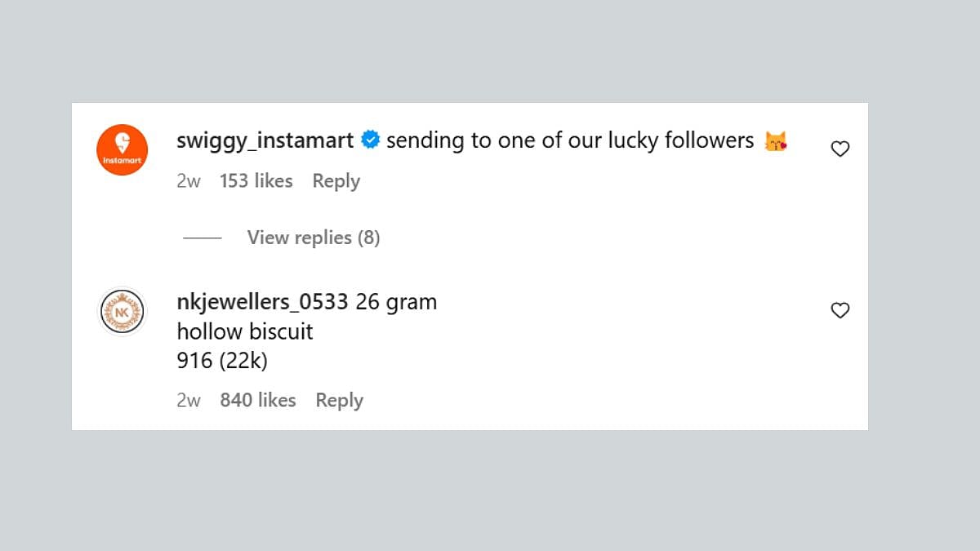Expand View replies (8)
980x551 pixels.
point(314,238)
